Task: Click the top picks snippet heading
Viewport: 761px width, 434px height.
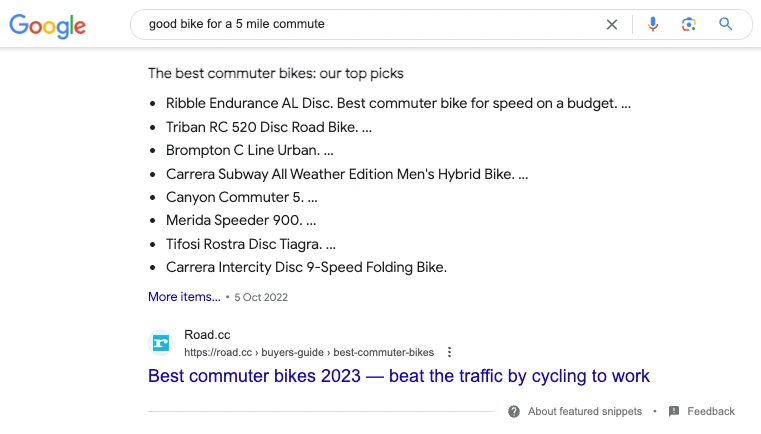Action: (x=276, y=73)
